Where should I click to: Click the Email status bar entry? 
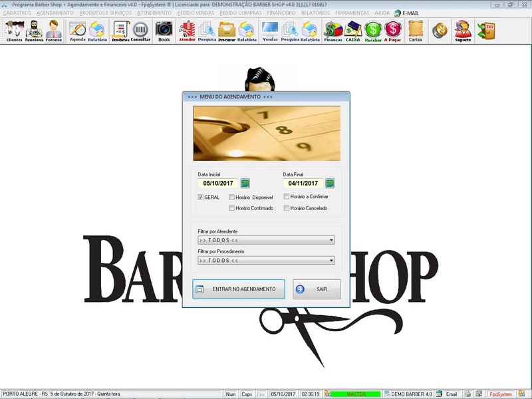pyautogui.click(x=452, y=394)
